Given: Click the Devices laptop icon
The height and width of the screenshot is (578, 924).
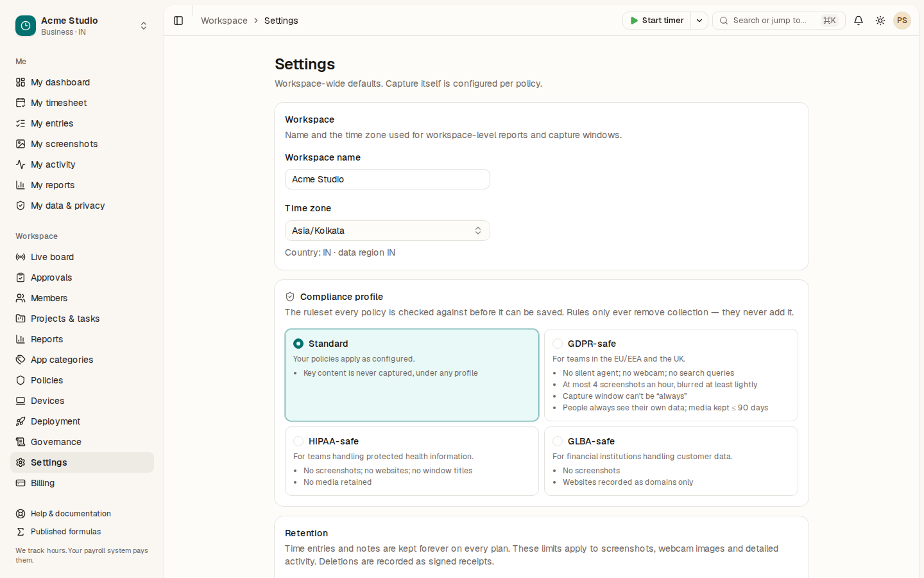Looking at the screenshot, I should point(21,401).
